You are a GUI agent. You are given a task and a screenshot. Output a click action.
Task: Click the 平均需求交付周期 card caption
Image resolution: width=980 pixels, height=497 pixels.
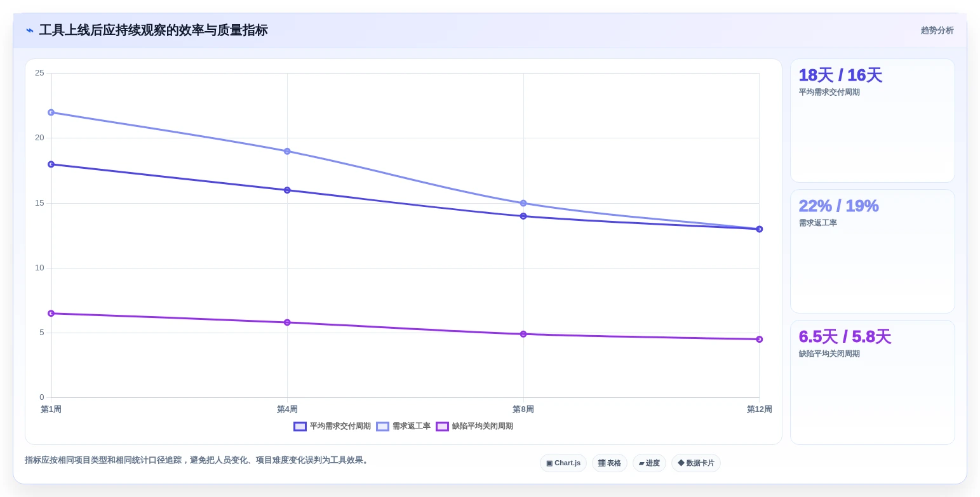tap(829, 92)
